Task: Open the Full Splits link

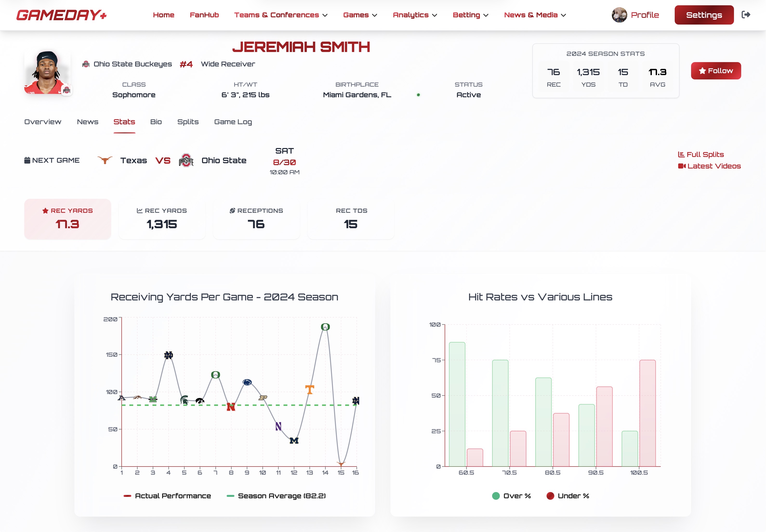Action: 701,154
